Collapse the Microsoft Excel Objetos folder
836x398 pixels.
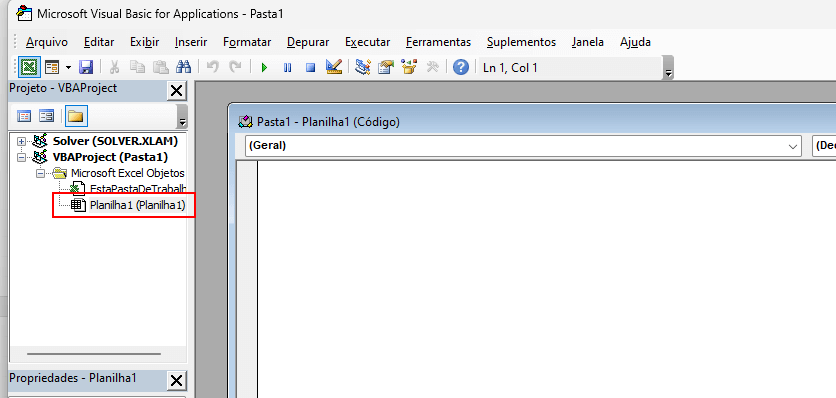(40, 173)
